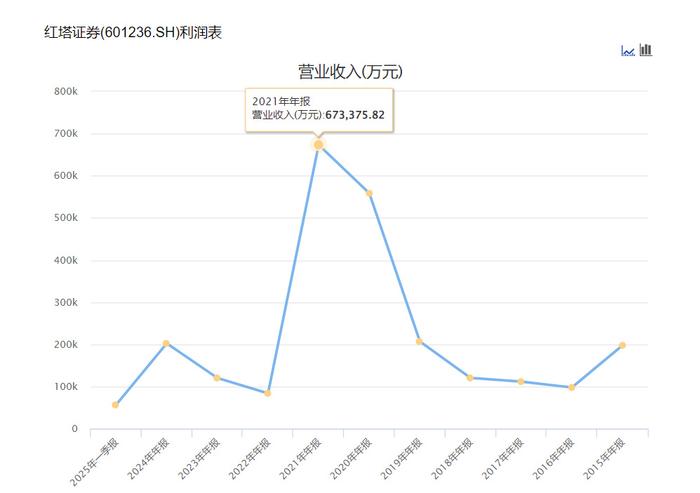Click the 500k y-axis label
The width and height of the screenshot is (700, 493).
click(66, 218)
